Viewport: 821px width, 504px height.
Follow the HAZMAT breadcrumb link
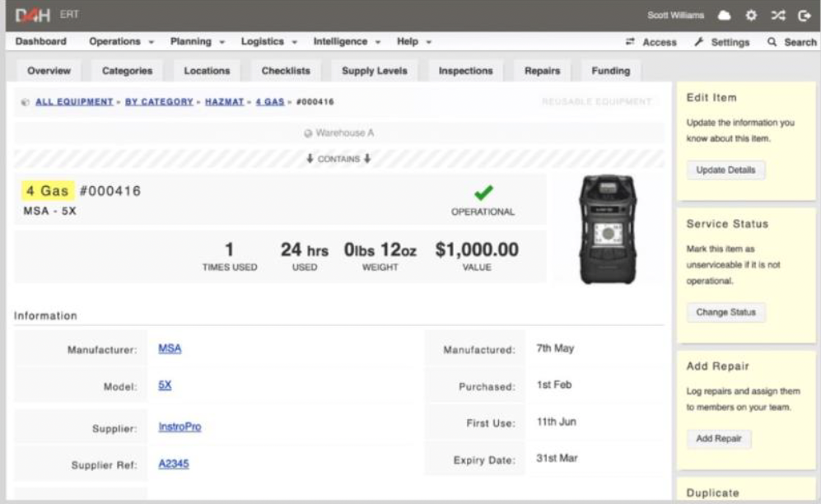pos(225,102)
